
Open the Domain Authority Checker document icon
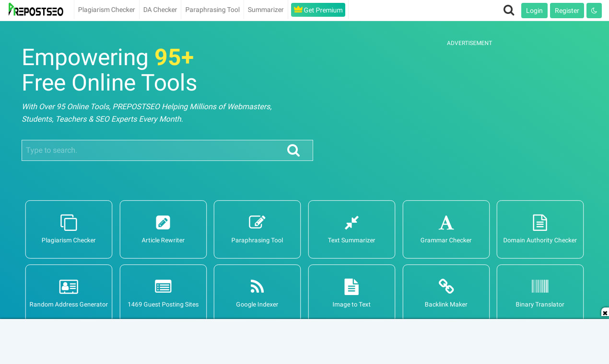540,223
